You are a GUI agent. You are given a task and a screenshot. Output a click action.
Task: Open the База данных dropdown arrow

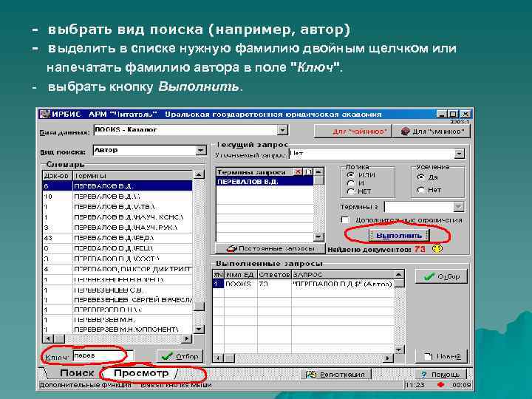[x=282, y=129]
